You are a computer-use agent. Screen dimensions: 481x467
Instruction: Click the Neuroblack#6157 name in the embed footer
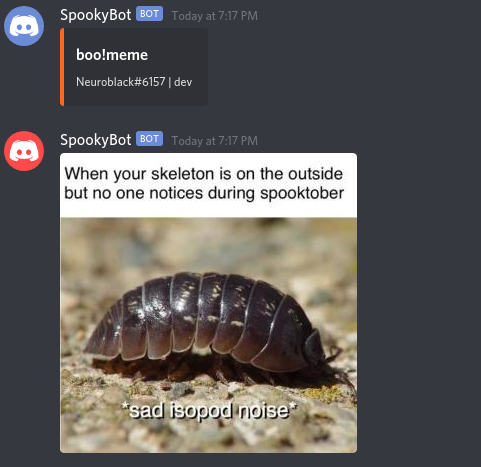(121, 82)
